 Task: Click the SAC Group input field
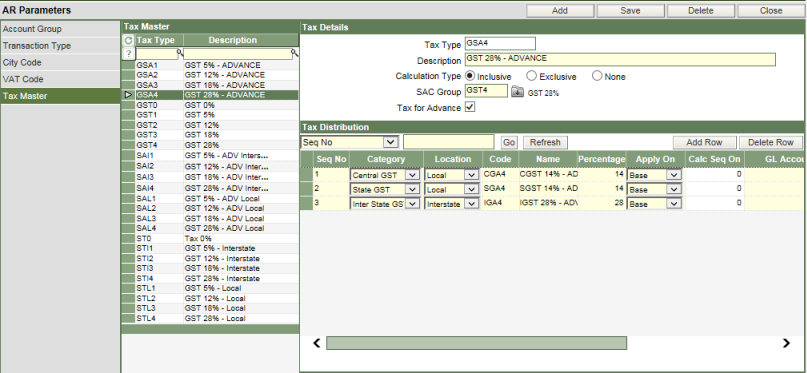click(486, 91)
